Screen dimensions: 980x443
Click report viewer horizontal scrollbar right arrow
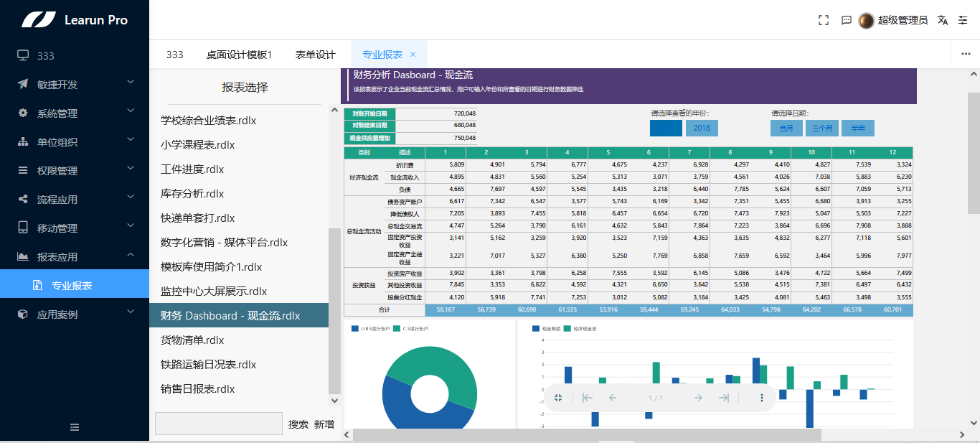(961, 434)
